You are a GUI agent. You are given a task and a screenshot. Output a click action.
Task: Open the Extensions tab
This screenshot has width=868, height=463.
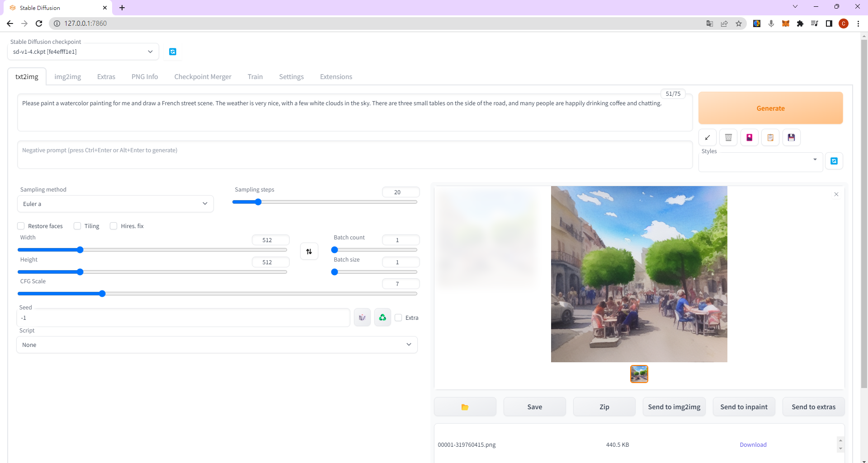[x=336, y=77]
